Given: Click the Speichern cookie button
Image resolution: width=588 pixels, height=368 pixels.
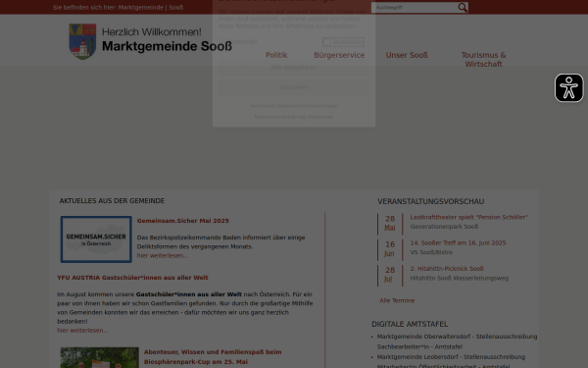Looking at the screenshot, I should pos(294,87).
